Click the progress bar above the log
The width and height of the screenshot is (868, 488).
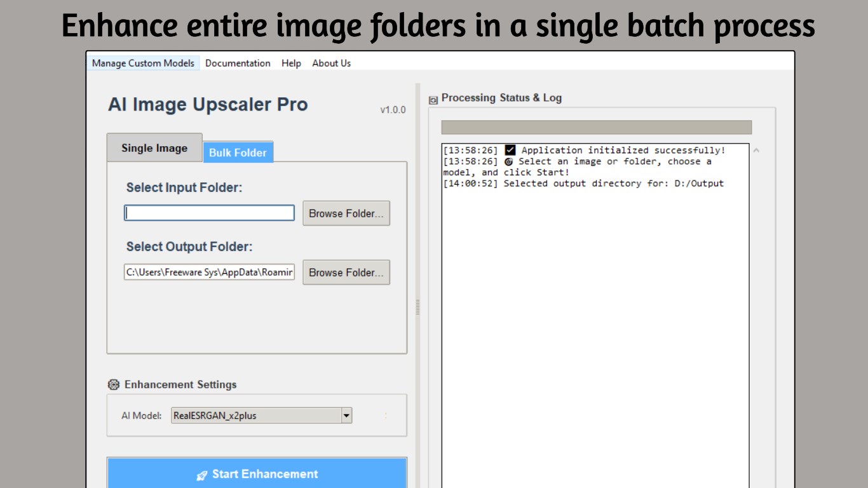(x=597, y=126)
